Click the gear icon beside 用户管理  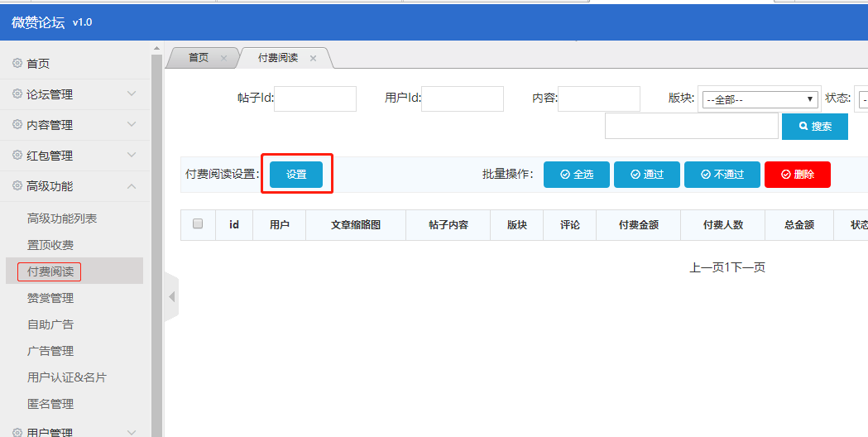tap(17, 432)
